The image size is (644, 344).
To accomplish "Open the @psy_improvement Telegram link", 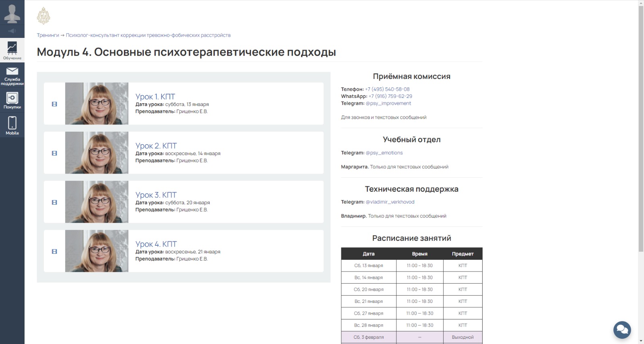I will (x=388, y=104).
